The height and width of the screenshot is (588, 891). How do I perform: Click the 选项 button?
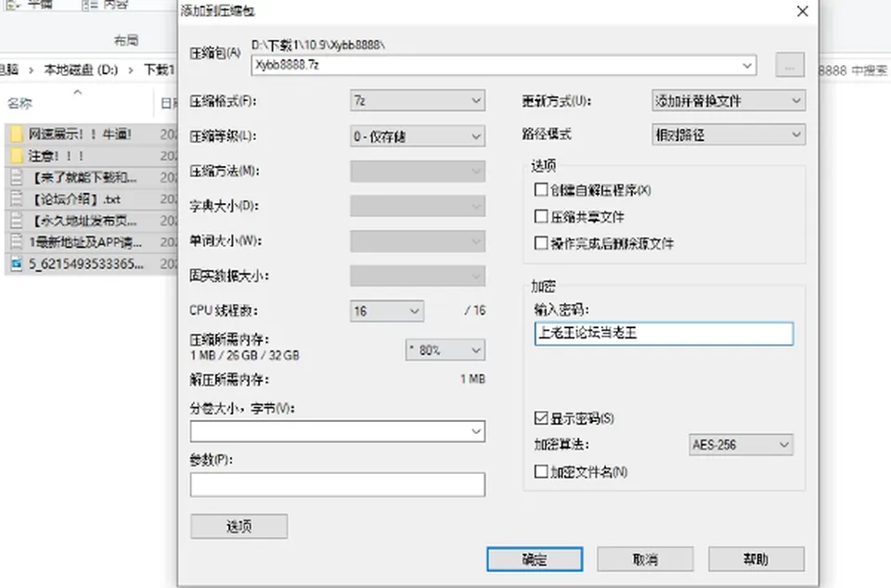239,527
